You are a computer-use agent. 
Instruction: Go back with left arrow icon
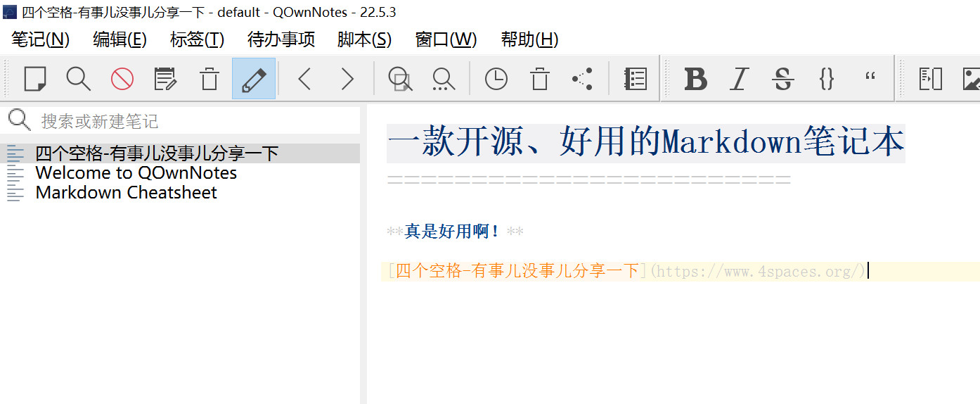304,79
